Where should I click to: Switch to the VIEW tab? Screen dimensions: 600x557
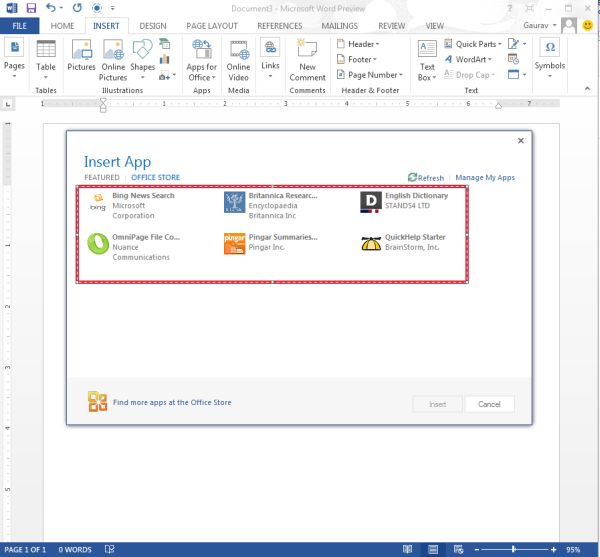click(x=435, y=26)
